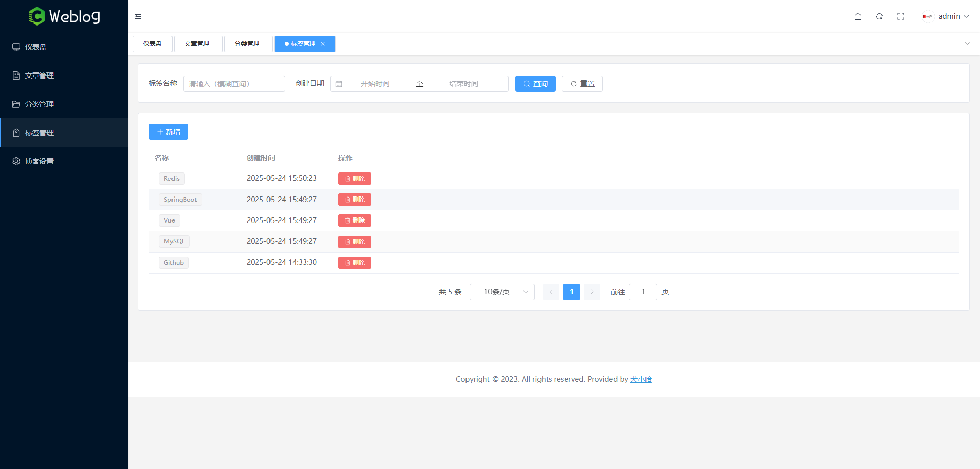The height and width of the screenshot is (469, 980).
Task: Click the Weblog logo
Action: coord(64,16)
